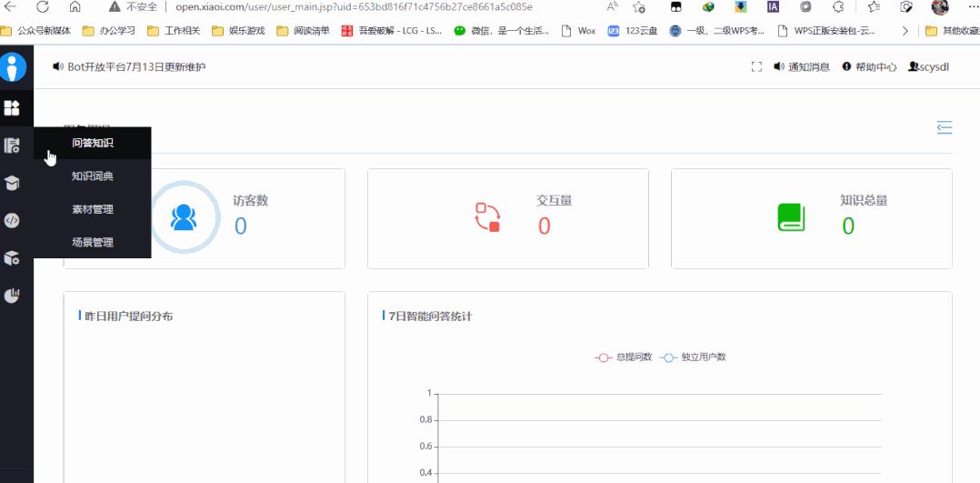Reload the page with browser refresh

coord(43,7)
